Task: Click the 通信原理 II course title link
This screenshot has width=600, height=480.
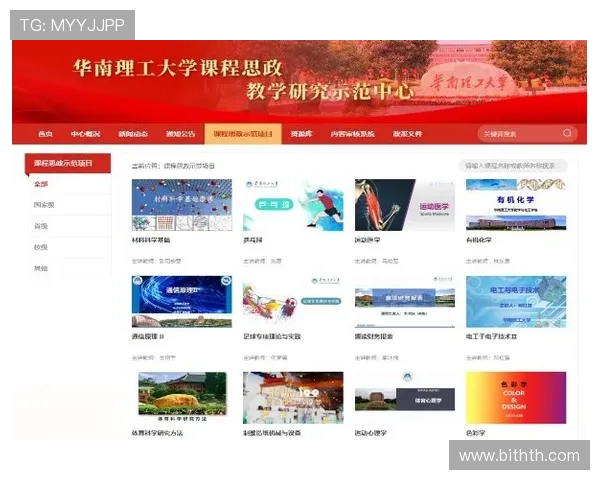Action: (148, 336)
